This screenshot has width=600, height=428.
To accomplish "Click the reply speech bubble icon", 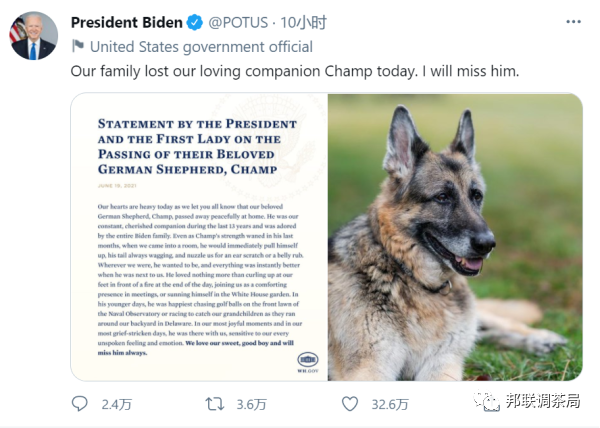I will pos(80,404).
